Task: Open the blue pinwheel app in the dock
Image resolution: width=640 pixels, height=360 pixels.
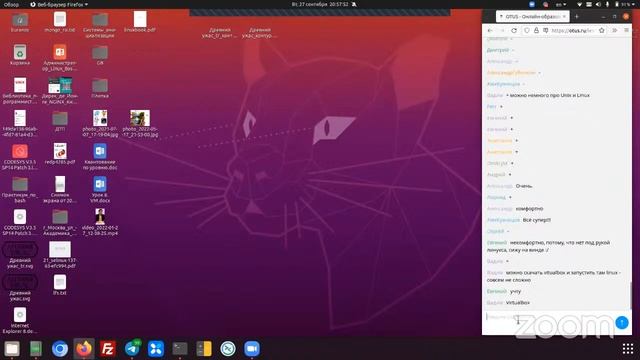Action: coord(156,349)
